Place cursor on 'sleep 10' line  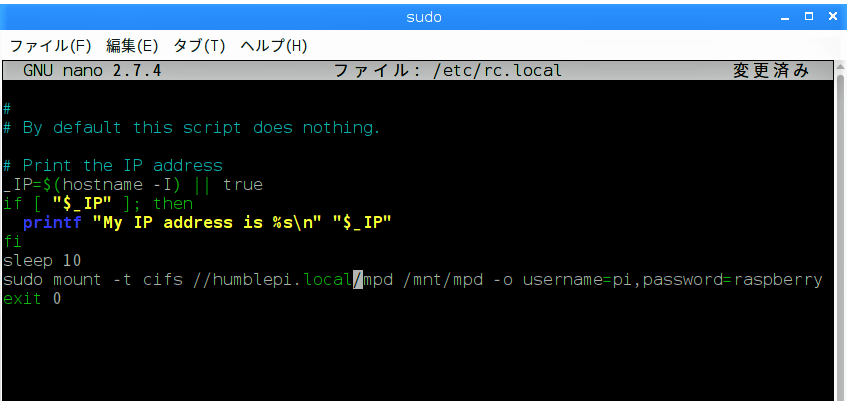[x=42, y=260]
